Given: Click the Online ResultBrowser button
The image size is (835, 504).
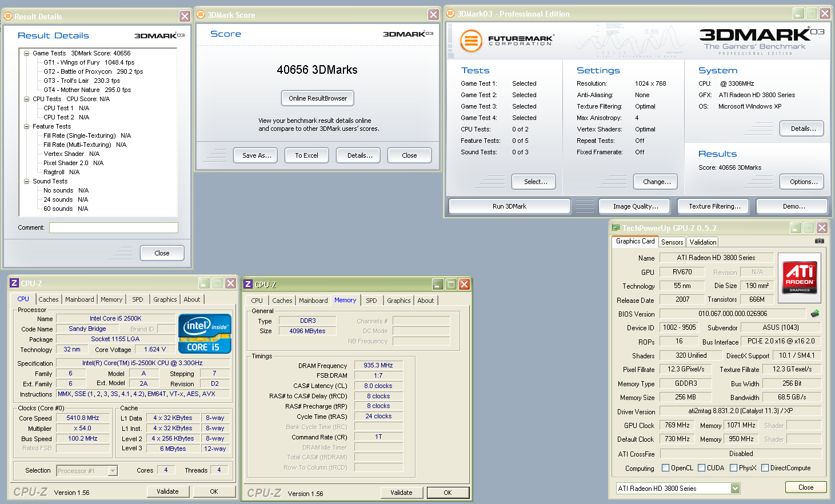Looking at the screenshot, I should click(x=318, y=98).
